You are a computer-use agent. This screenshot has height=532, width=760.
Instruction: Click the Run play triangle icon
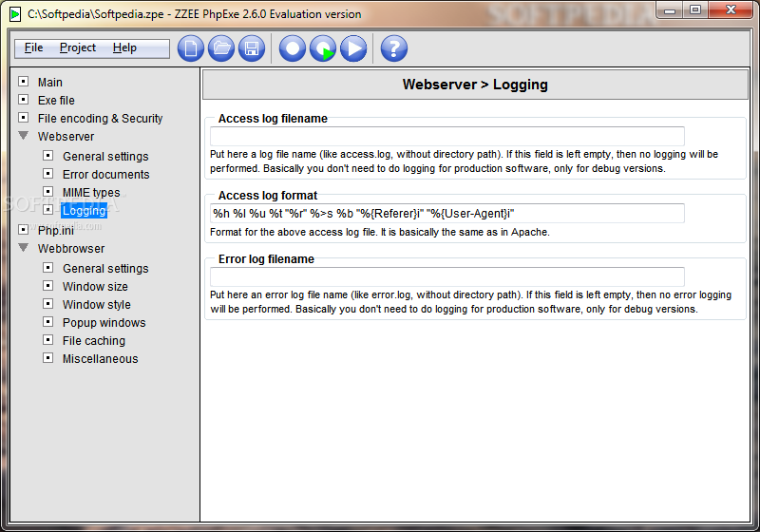(353, 48)
